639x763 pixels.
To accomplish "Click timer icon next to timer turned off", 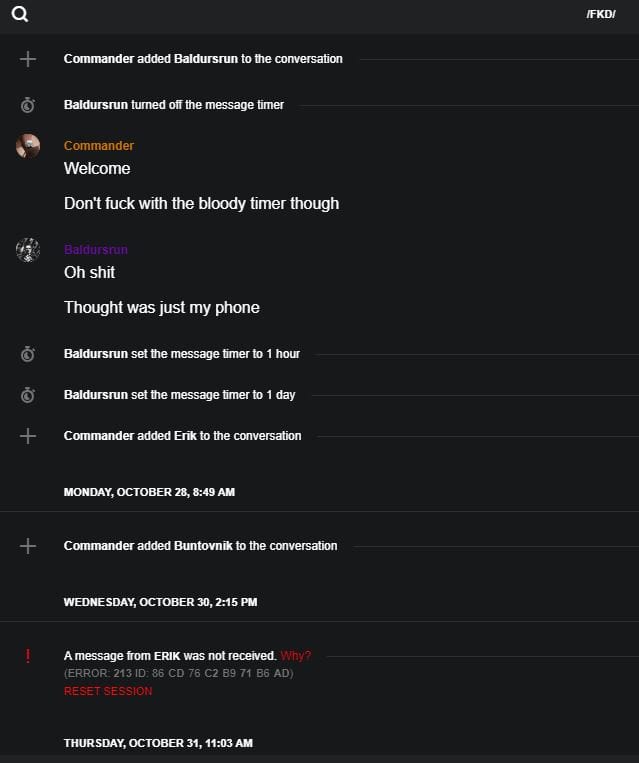I will (x=28, y=105).
